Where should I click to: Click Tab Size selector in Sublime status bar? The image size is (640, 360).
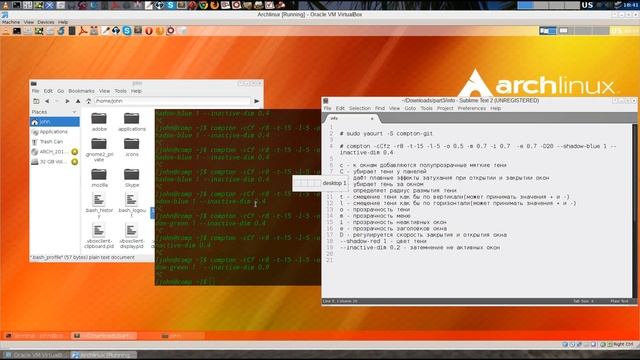pos(583,301)
